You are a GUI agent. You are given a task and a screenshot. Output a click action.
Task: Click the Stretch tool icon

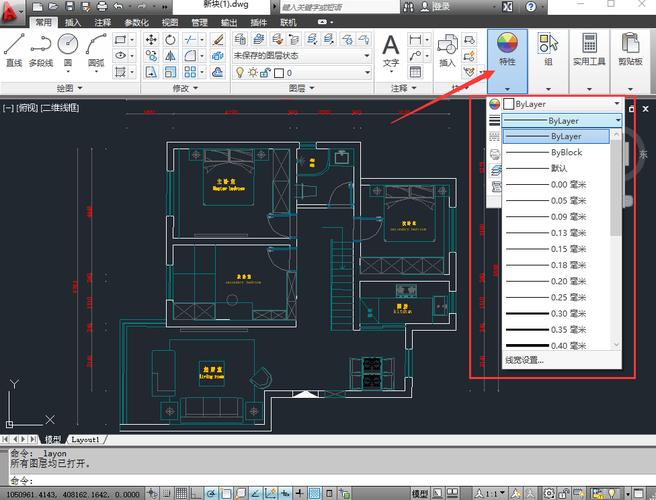(151, 72)
